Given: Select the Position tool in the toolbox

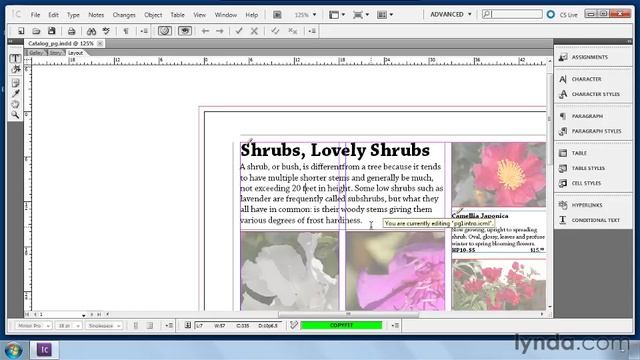Looking at the screenshot, I should (15, 69).
